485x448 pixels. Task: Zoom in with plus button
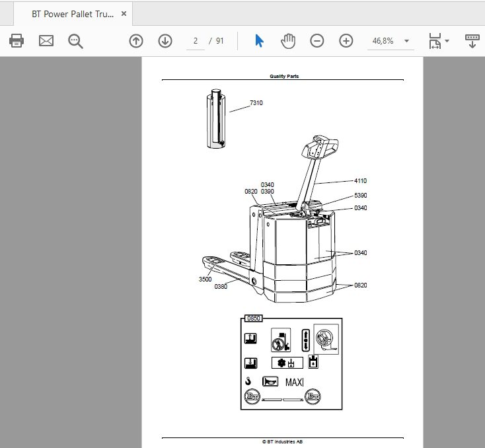(346, 41)
